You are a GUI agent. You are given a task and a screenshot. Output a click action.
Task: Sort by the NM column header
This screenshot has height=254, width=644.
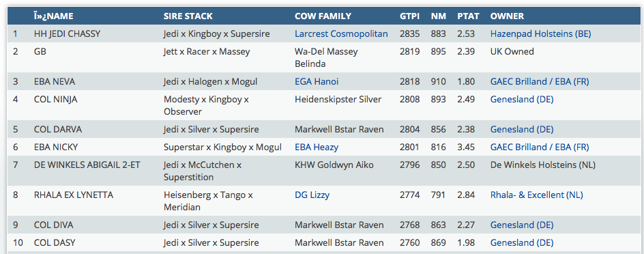coord(439,16)
